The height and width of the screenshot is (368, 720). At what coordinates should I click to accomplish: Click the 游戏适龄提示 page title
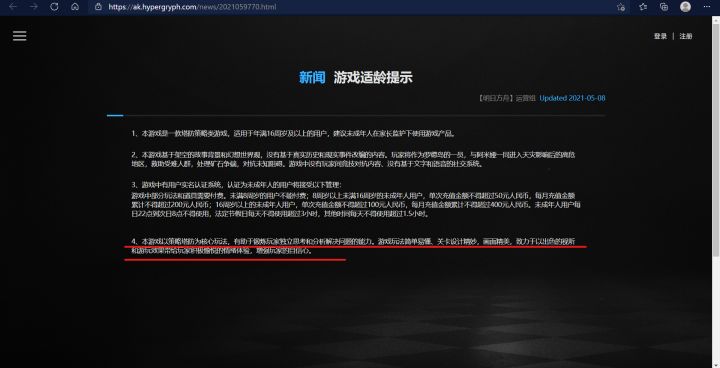tap(373, 77)
